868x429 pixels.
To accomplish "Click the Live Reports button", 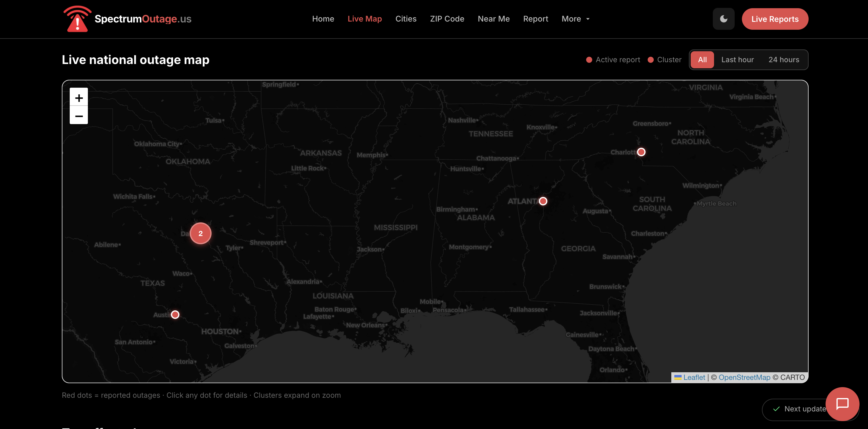I will pyautogui.click(x=775, y=19).
